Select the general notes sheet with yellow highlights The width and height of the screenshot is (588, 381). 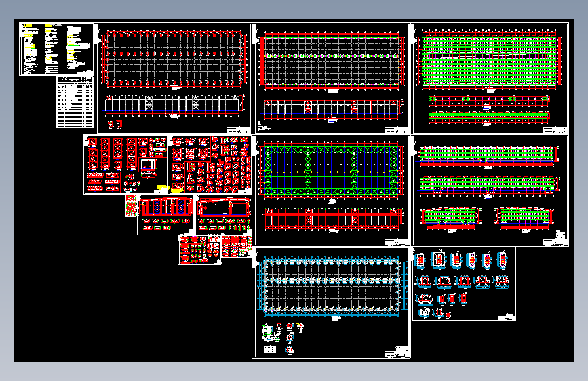[x=56, y=49]
